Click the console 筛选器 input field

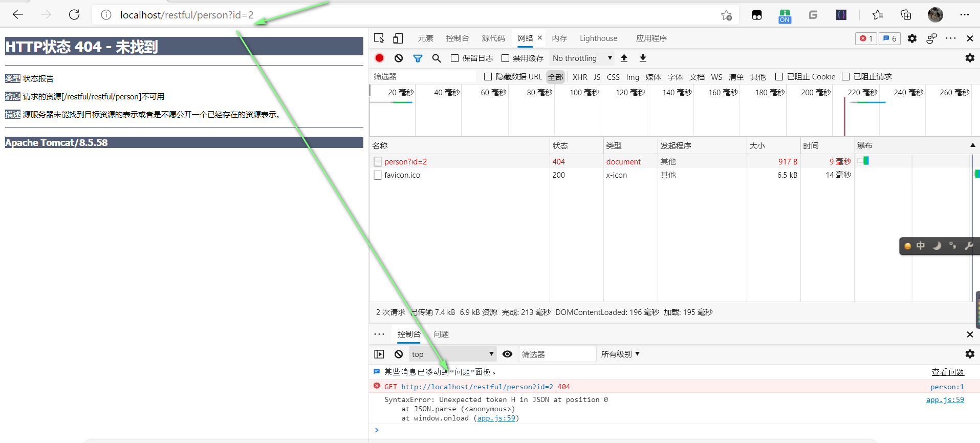click(557, 354)
